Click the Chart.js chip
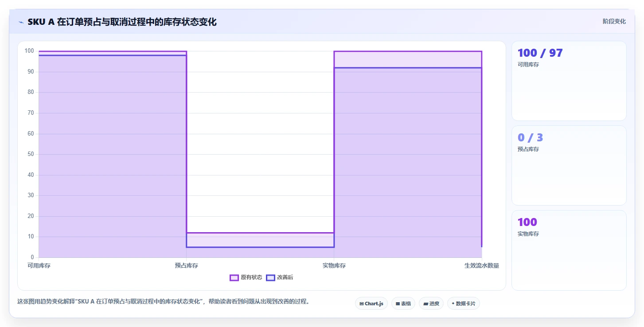644x327 pixels. coord(371,304)
